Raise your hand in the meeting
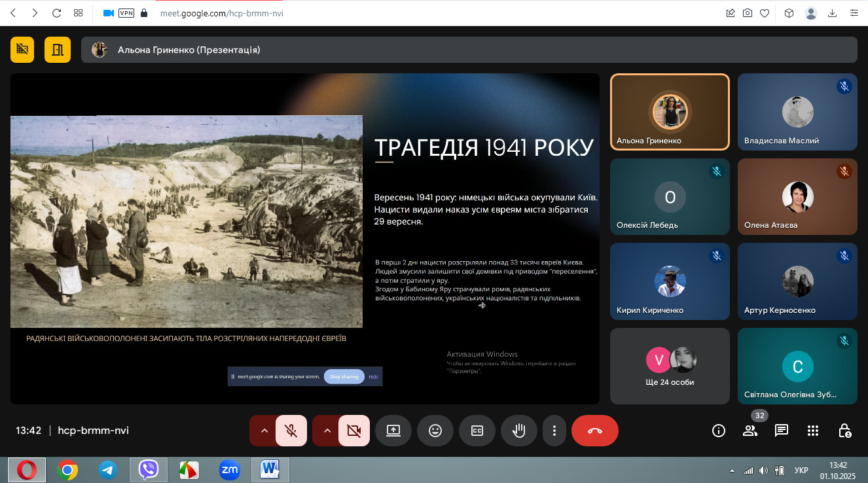The image size is (868, 483). (519, 431)
